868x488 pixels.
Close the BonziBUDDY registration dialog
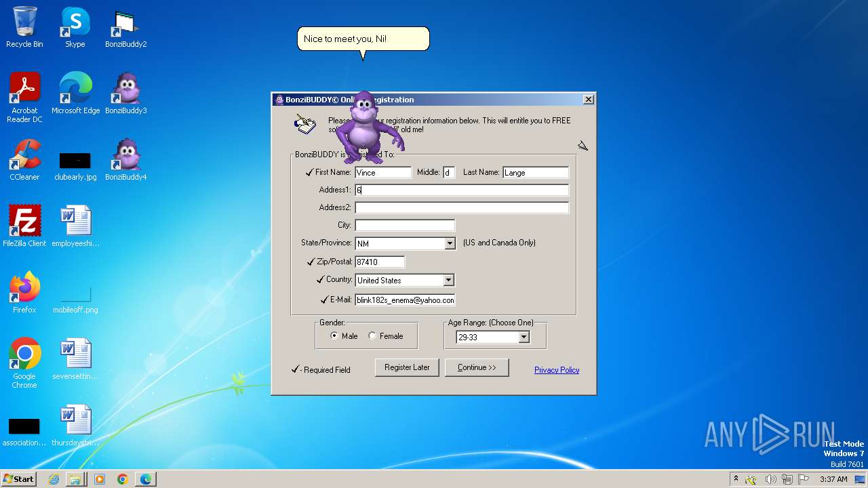pyautogui.click(x=589, y=100)
